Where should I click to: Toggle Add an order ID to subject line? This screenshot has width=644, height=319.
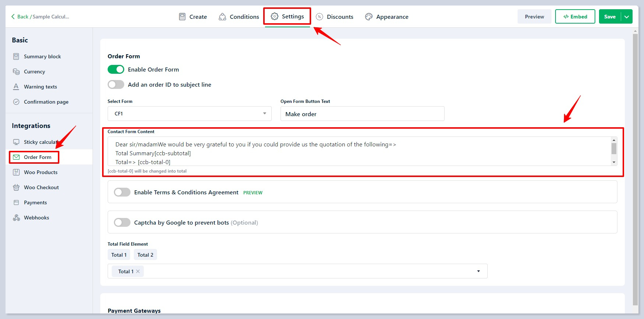[116, 84]
